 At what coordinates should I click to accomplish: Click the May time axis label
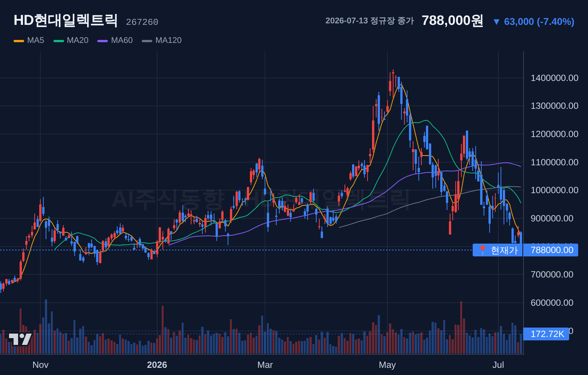click(387, 365)
